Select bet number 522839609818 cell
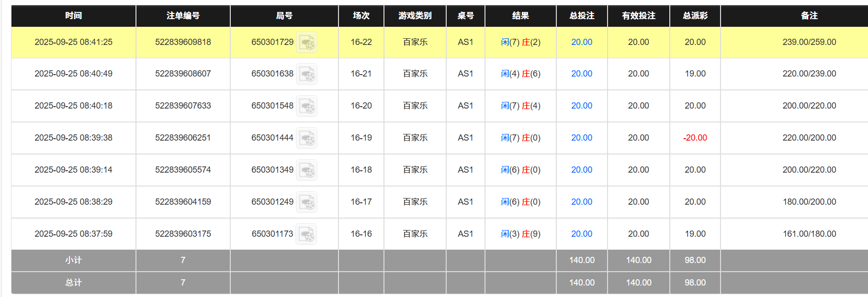Screen dimensions: 868x297 click(x=183, y=42)
